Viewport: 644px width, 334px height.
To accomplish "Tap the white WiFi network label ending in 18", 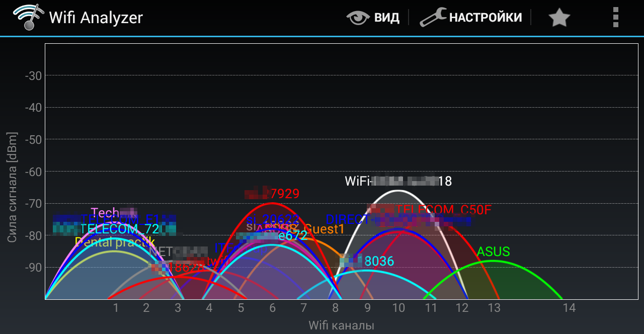I will click(398, 181).
